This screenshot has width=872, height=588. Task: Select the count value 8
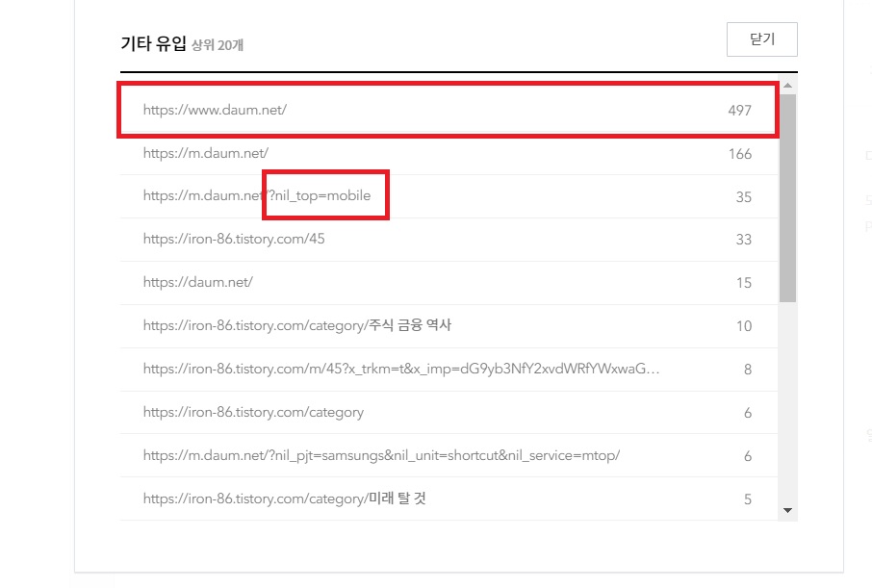click(748, 370)
